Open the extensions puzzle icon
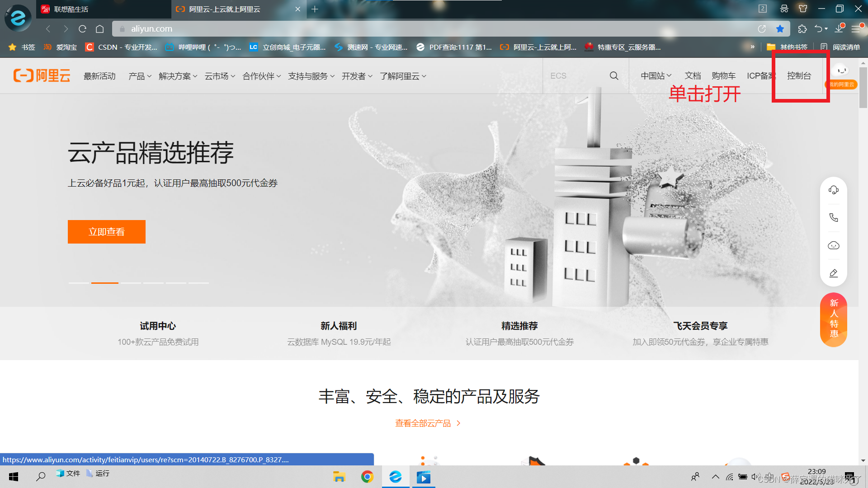The image size is (868, 488). tap(802, 29)
